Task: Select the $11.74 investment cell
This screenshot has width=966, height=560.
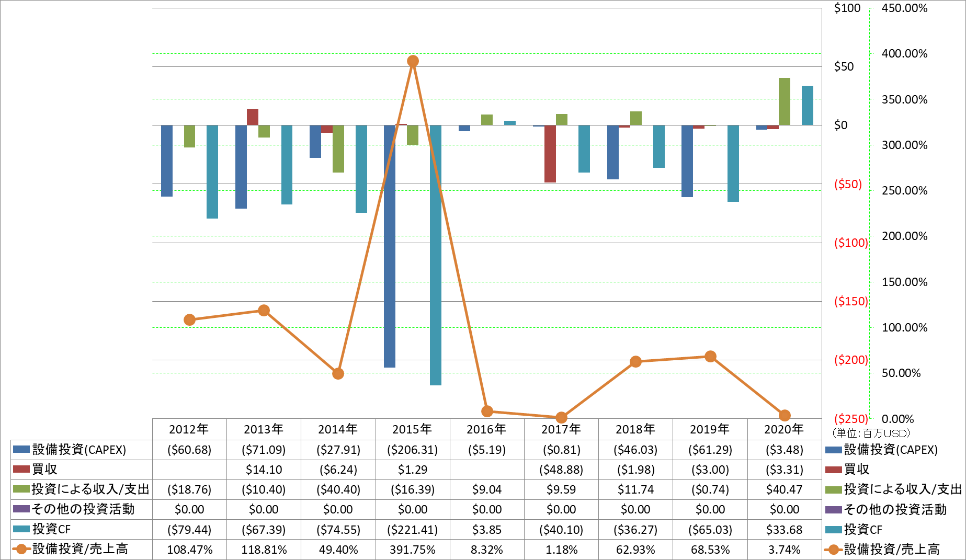Action: click(635, 489)
